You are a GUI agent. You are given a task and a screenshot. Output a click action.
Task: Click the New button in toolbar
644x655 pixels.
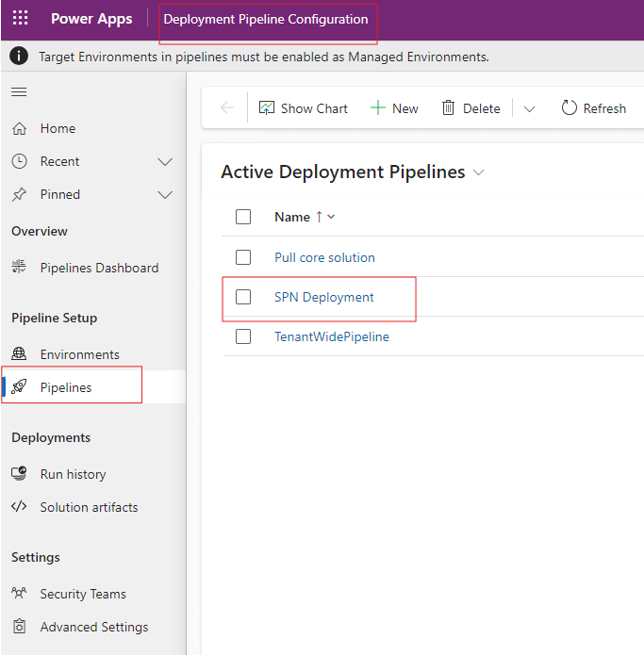[x=394, y=108]
